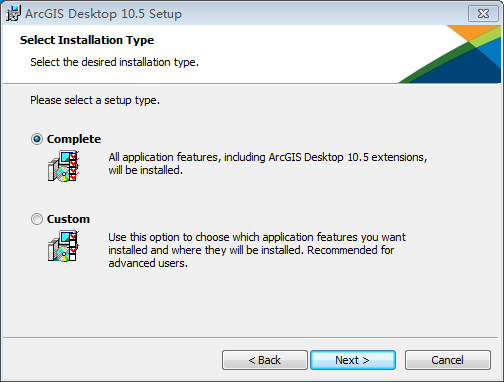Return to previous step with < Back
This screenshot has height=382, width=504.
click(265, 360)
